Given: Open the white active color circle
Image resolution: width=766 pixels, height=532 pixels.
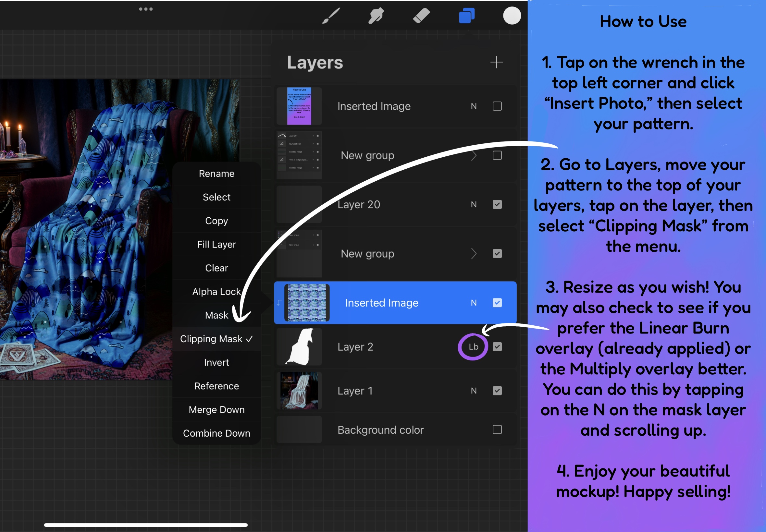Looking at the screenshot, I should (512, 16).
